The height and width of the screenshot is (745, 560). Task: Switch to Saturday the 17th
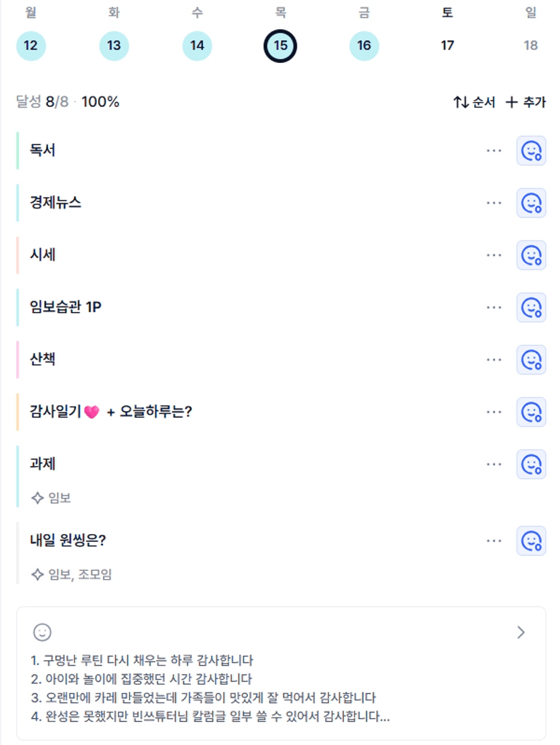tap(447, 46)
